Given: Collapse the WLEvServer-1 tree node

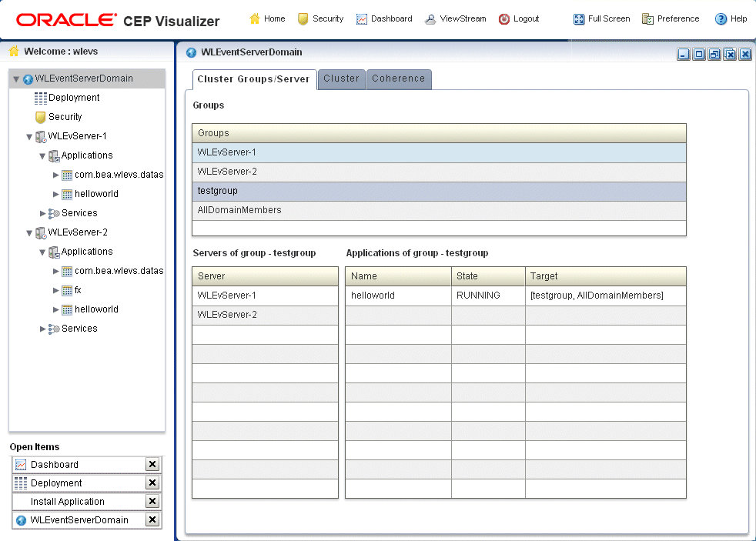Looking at the screenshot, I should click(x=29, y=137).
